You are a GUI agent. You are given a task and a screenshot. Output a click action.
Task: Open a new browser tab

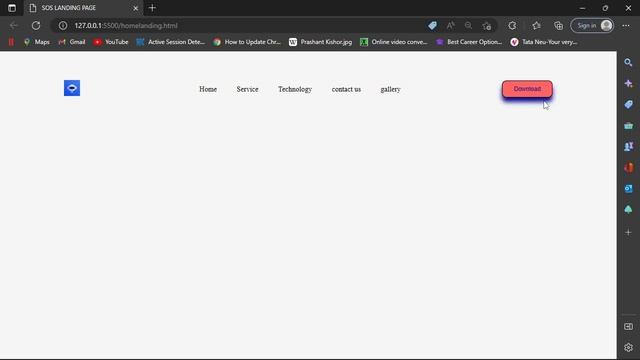click(152, 8)
